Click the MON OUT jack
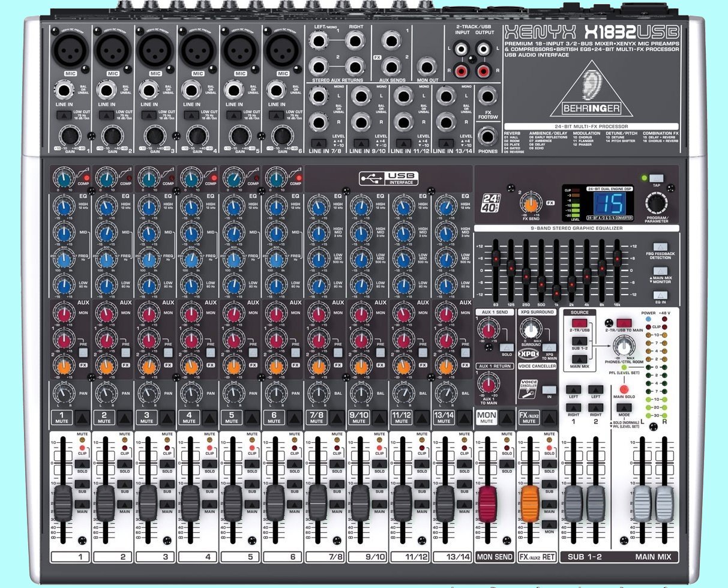728x588 pixels. click(426, 67)
